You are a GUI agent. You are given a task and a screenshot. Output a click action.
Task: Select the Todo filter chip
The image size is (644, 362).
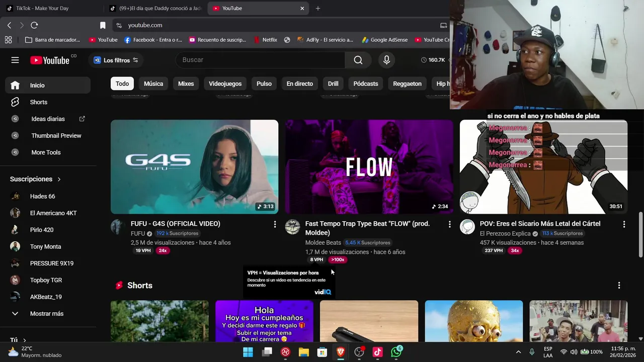coord(122,84)
